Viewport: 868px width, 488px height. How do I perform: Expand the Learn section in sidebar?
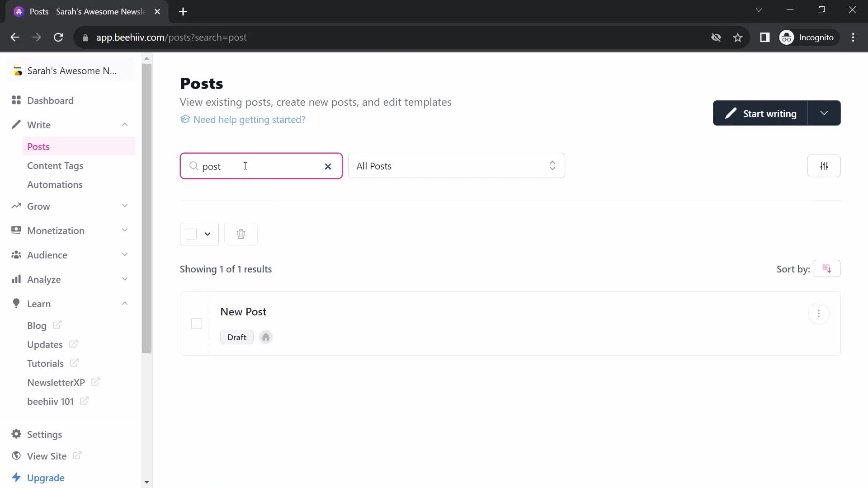tap(124, 304)
